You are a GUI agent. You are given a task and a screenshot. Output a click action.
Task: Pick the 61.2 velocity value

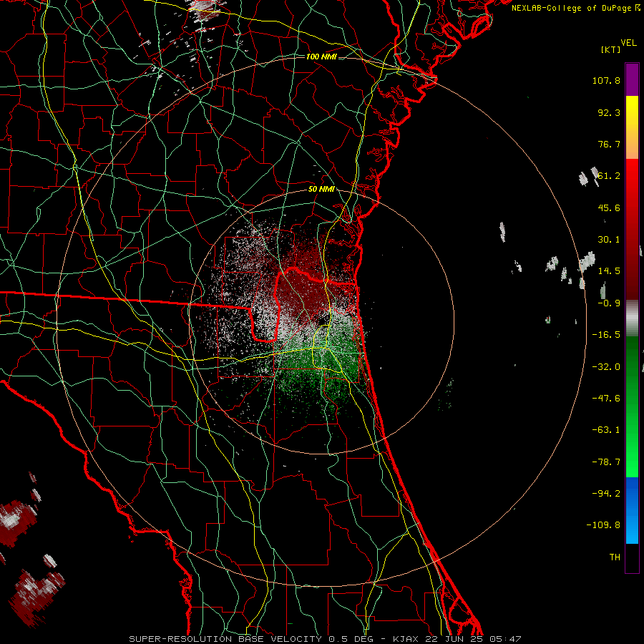[609, 176]
